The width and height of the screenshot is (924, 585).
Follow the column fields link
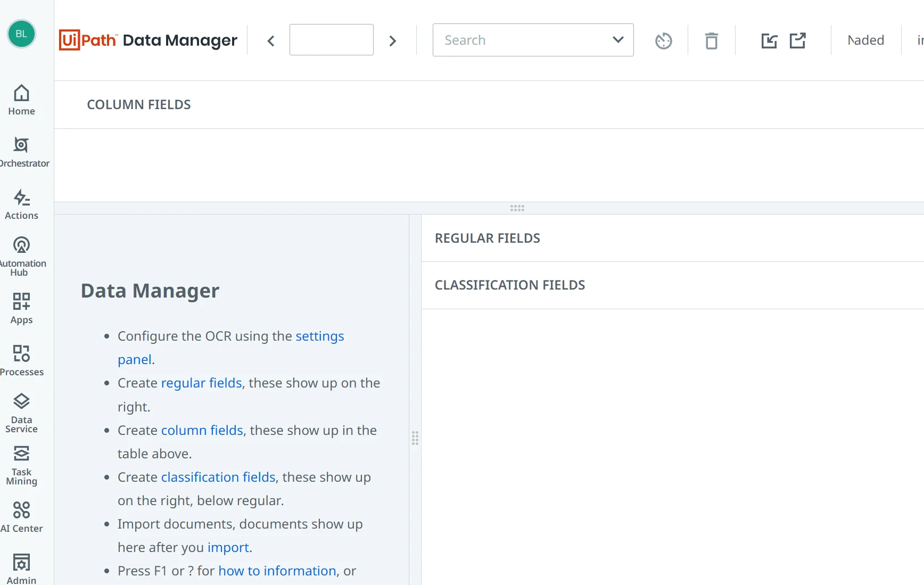[202, 431]
